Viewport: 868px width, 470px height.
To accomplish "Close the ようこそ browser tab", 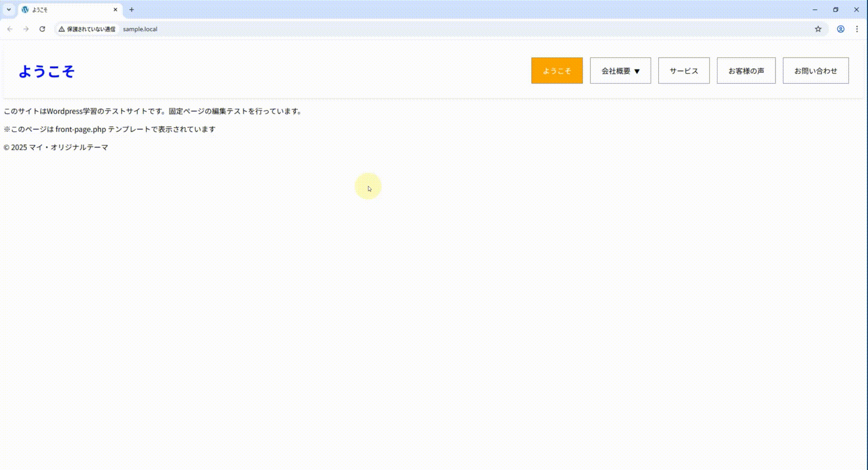I will click(x=115, y=9).
